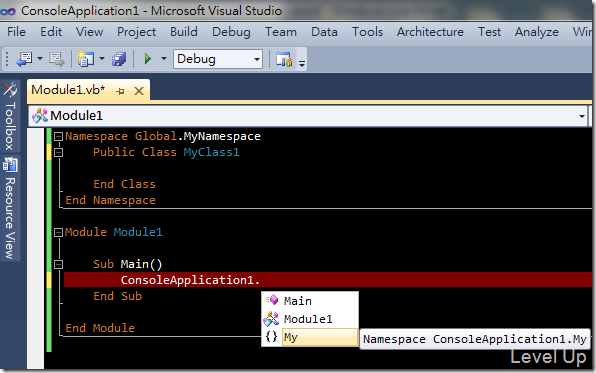The width and height of the screenshot is (596, 373).
Task: Start debugging with the green play icon
Action: click(x=148, y=59)
